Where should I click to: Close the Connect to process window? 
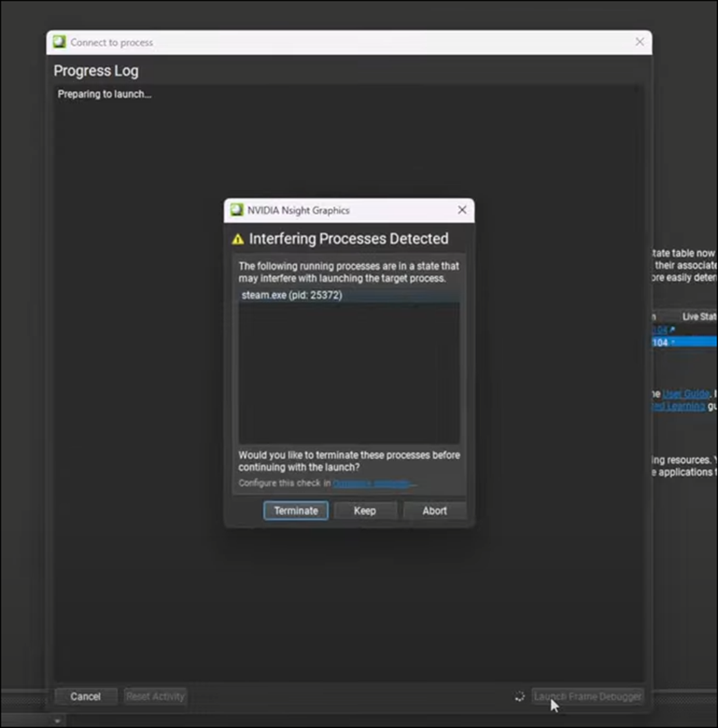pyautogui.click(x=639, y=42)
